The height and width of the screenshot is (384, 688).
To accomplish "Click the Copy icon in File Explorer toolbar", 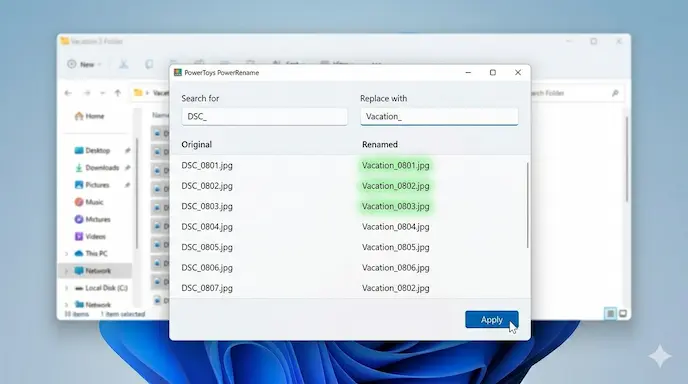I will point(149,65).
